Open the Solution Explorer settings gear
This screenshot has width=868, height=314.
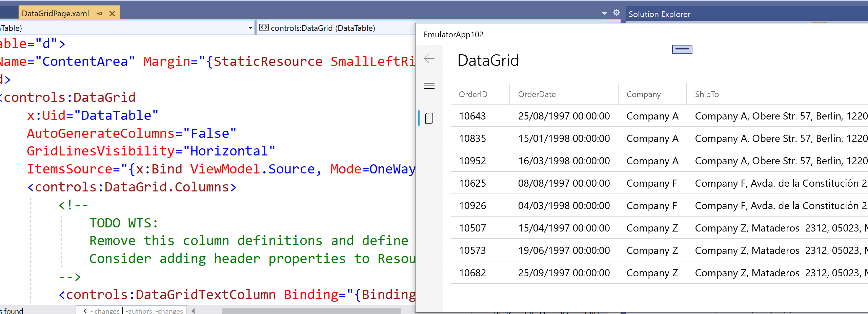click(x=617, y=12)
